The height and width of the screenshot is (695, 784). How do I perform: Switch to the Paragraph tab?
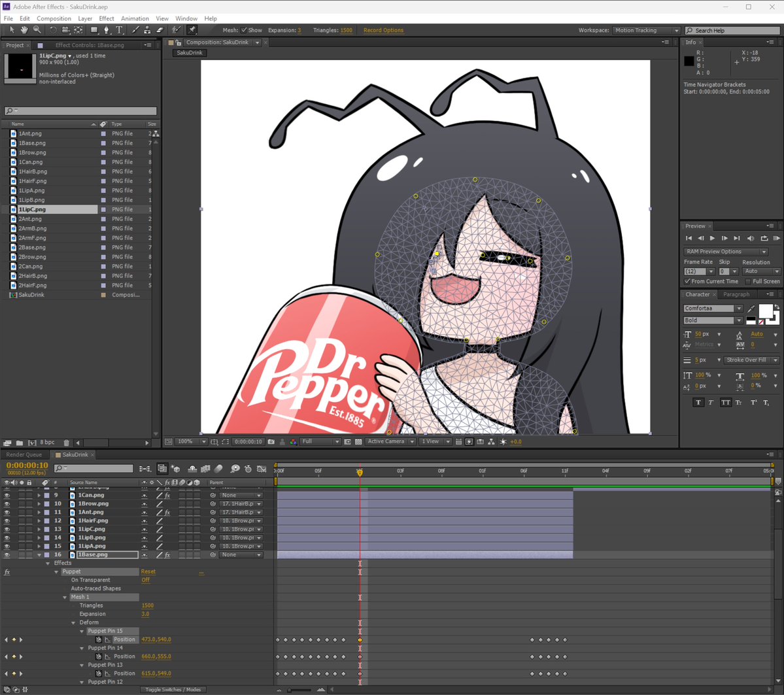[x=736, y=294]
